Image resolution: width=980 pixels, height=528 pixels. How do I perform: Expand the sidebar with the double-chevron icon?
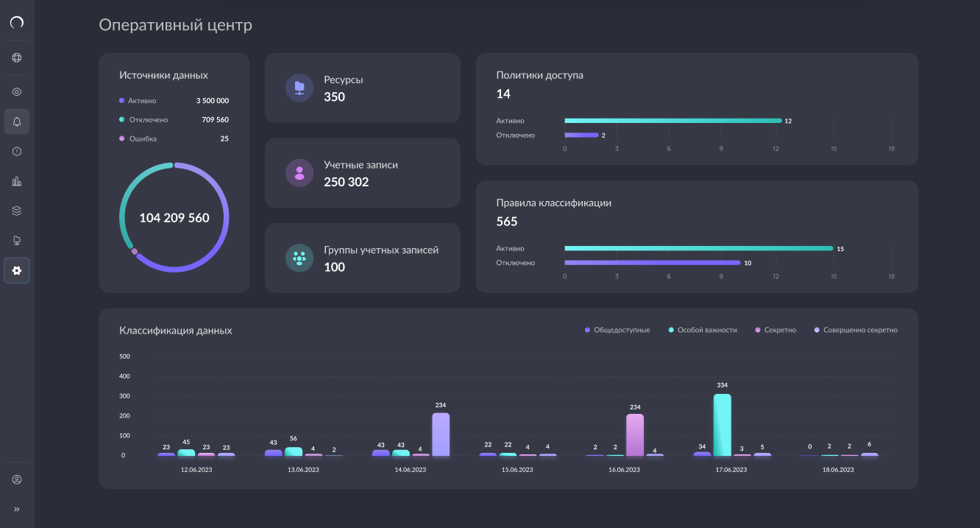[17, 509]
